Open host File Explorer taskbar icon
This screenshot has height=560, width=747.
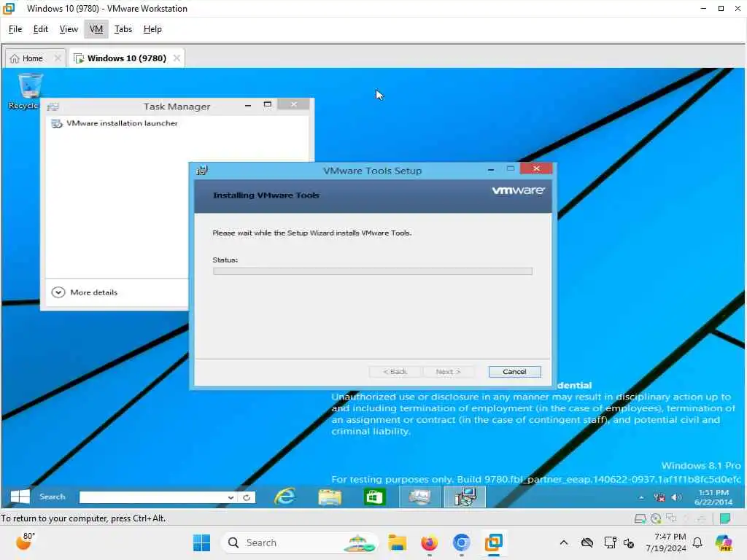click(397, 542)
